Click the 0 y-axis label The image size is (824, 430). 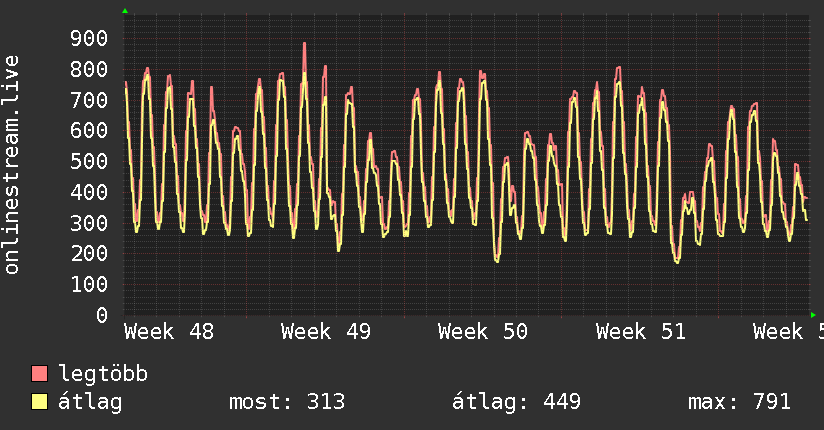[x=102, y=315]
